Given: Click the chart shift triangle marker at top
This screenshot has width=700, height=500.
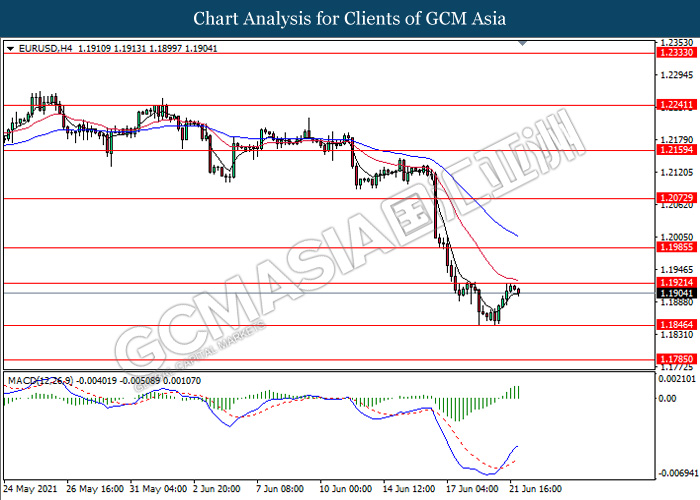Looking at the screenshot, I should (523, 43).
